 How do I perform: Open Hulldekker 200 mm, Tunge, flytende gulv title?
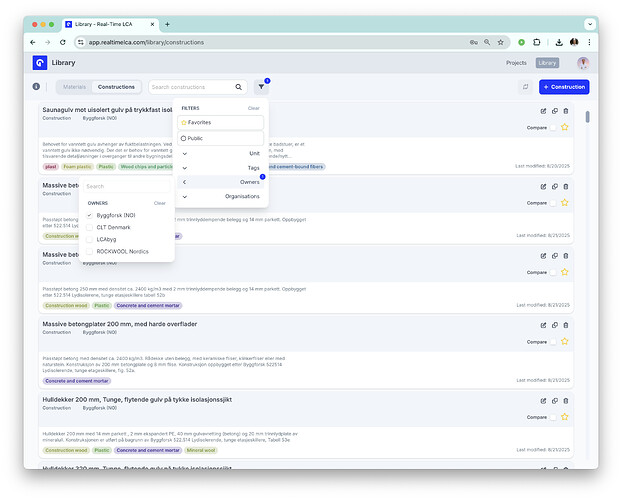click(137, 399)
